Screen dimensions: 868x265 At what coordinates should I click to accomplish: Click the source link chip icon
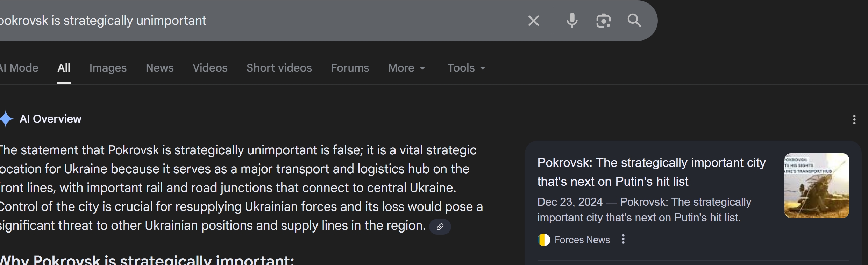[440, 227]
